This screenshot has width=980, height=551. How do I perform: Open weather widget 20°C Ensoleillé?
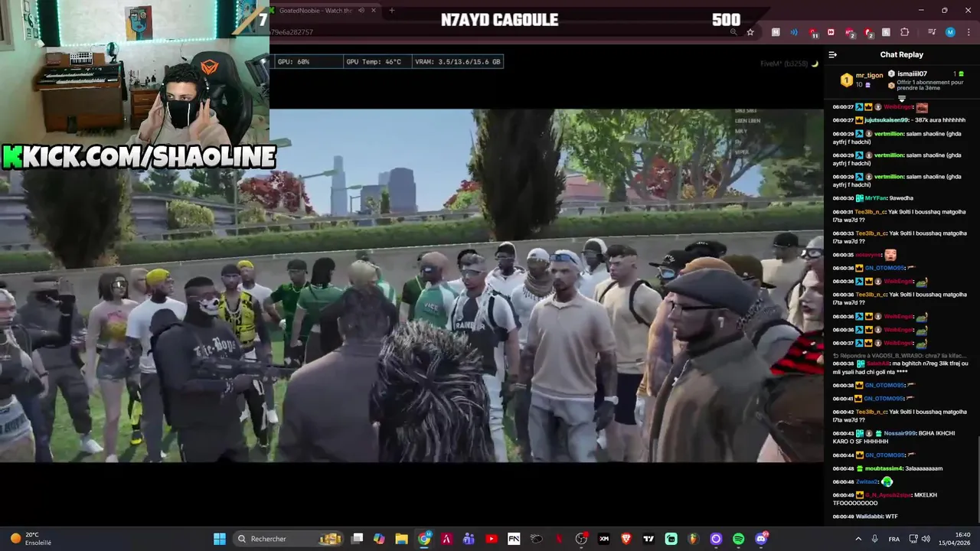pos(31,539)
